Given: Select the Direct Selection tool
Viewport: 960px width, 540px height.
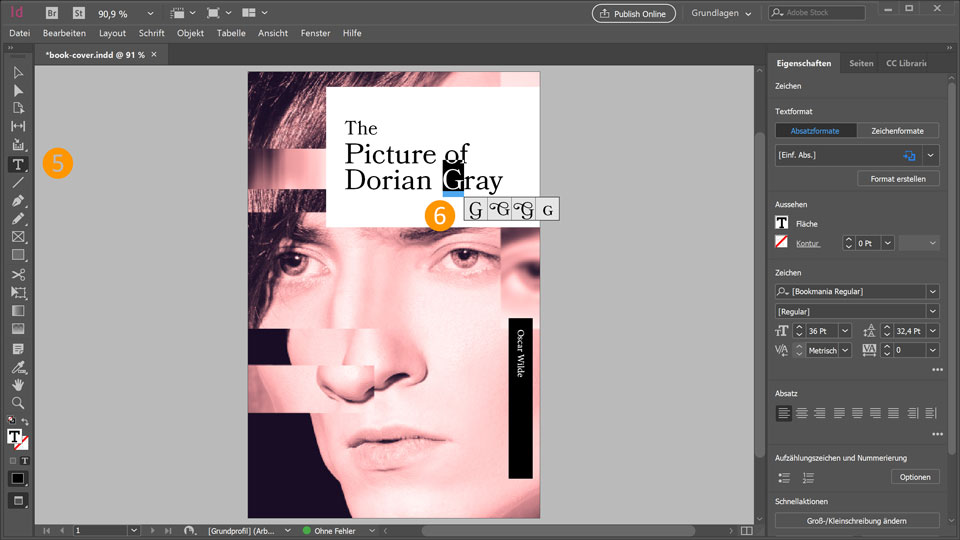Looking at the screenshot, I should 18,91.
